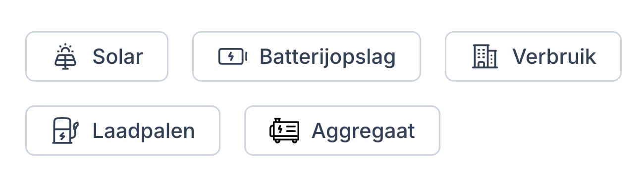Toggle the Laadpalen filter chip
This screenshot has width=644, height=180.
[123, 131]
